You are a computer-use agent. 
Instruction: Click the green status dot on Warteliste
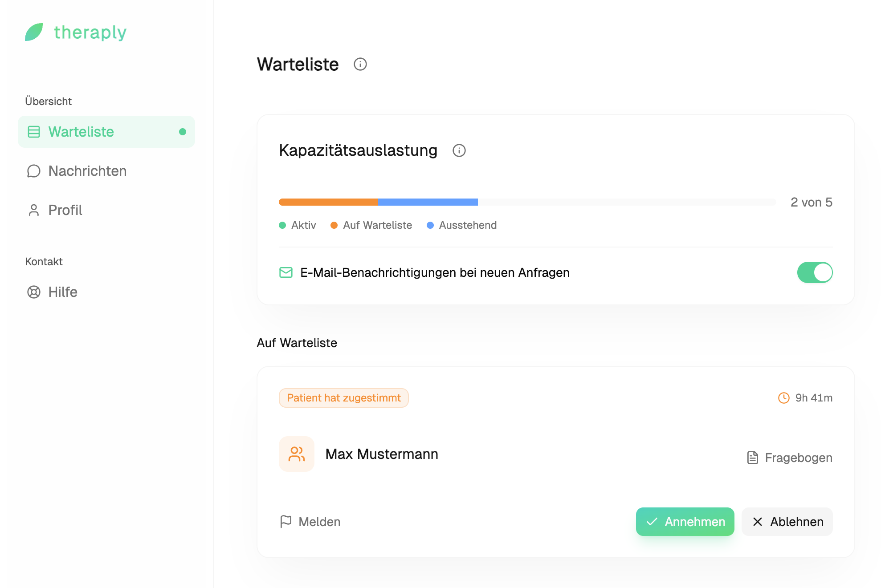pyautogui.click(x=183, y=131)
